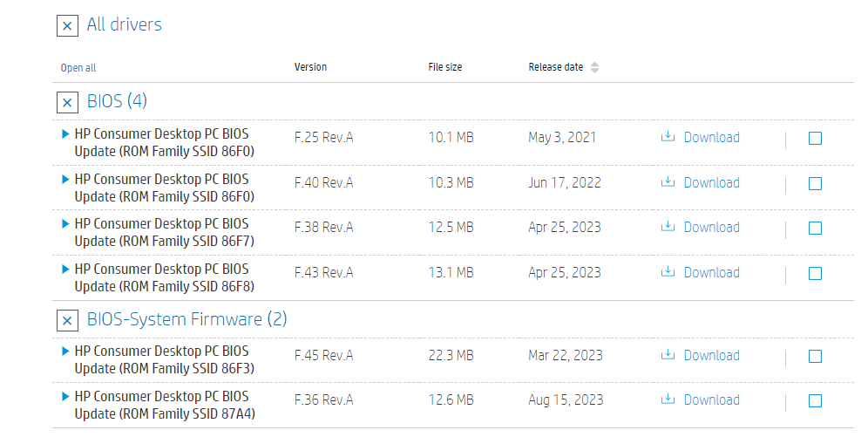Click the Open all link
The image size is (868, 437).
tap(78, 68)
